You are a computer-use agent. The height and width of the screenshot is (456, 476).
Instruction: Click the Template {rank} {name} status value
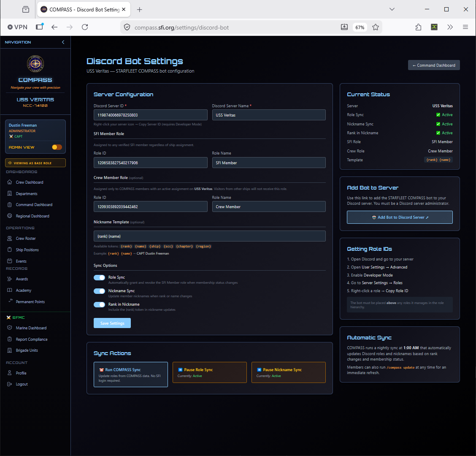(438, 160)
